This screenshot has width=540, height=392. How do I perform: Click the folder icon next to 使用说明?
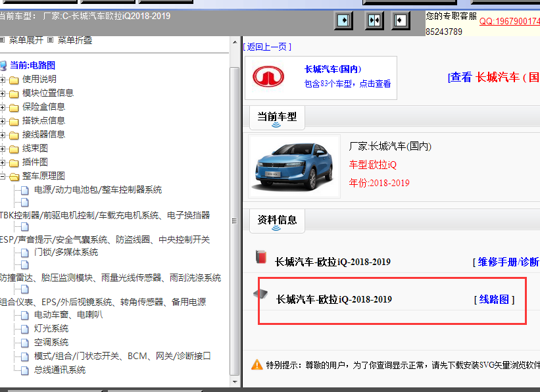[x=14, y=80]
